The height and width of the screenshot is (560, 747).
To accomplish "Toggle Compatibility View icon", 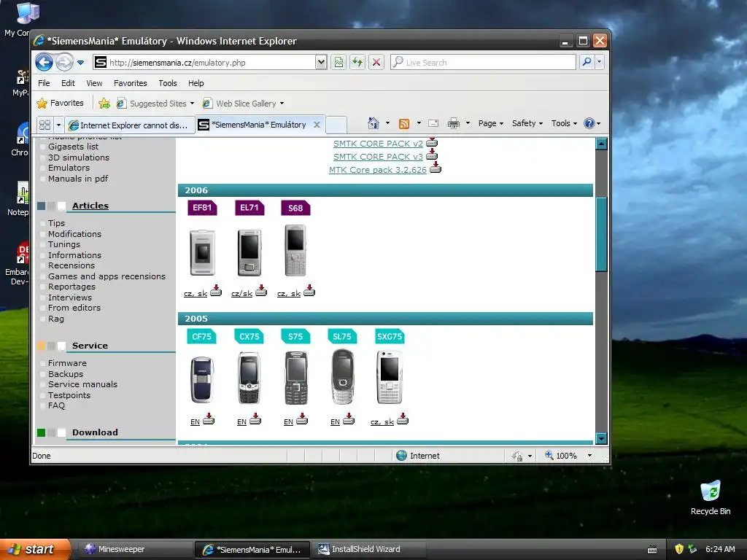I will [x=338, y=63].
